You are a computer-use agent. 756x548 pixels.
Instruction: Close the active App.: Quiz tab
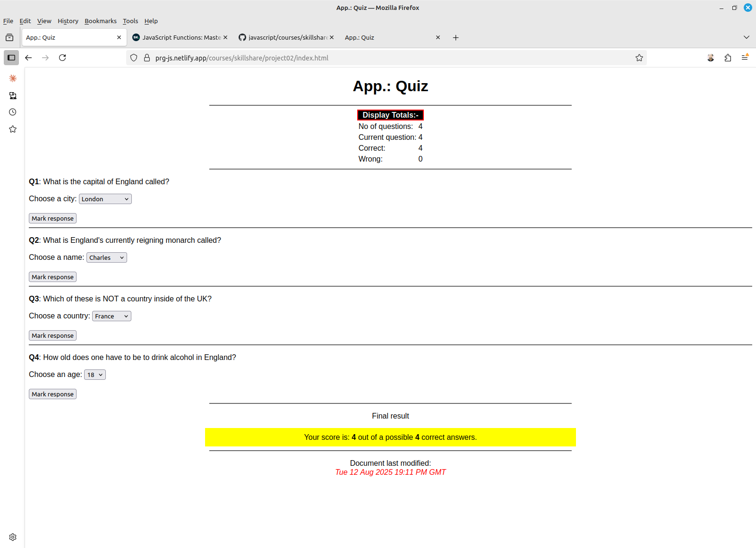coord(119,37)
